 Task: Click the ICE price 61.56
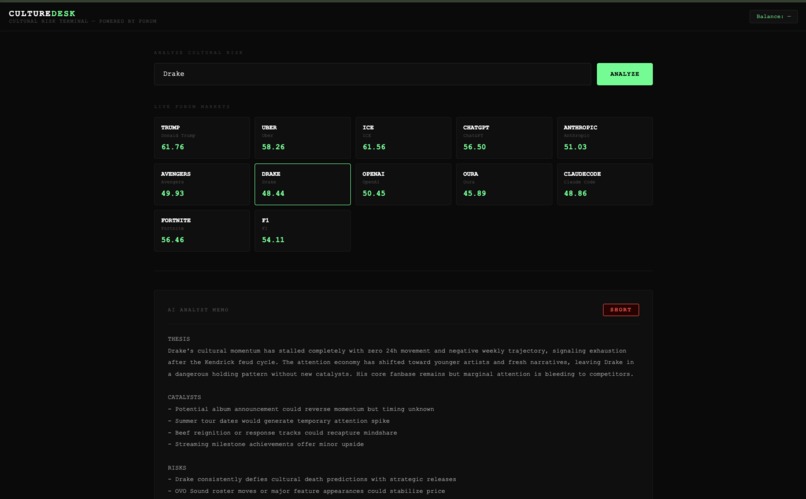[374, 147]
